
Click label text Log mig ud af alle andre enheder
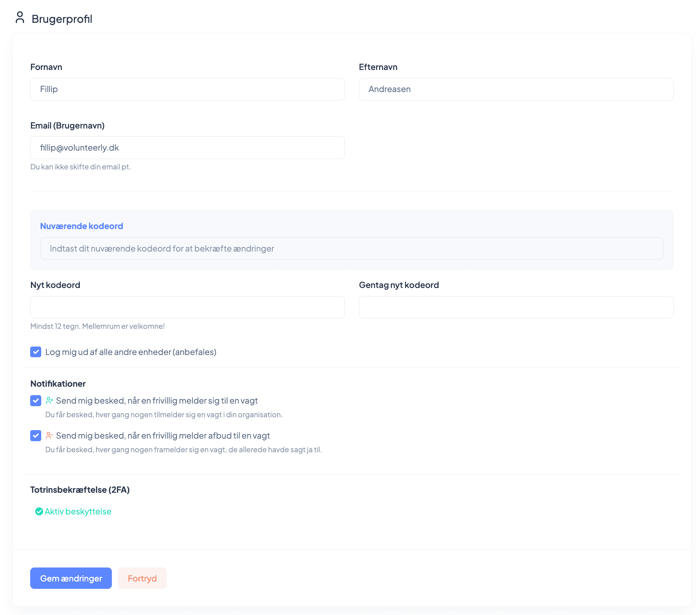point(131,352)
